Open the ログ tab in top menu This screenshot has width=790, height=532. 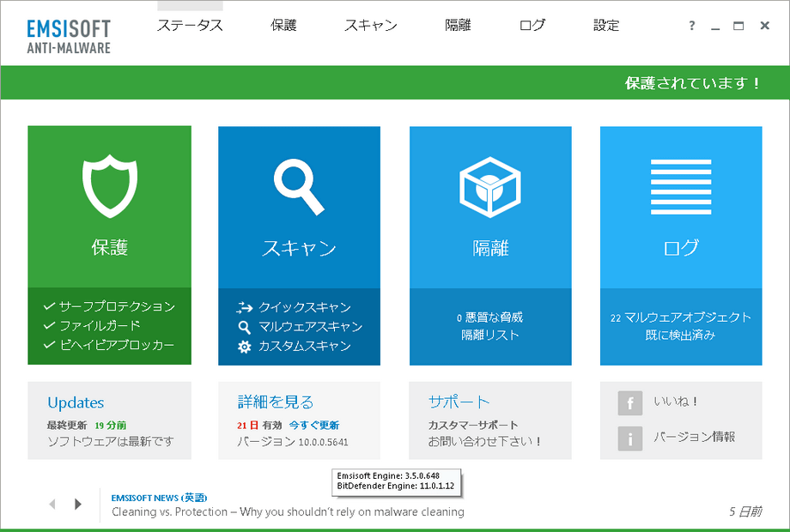532,25
